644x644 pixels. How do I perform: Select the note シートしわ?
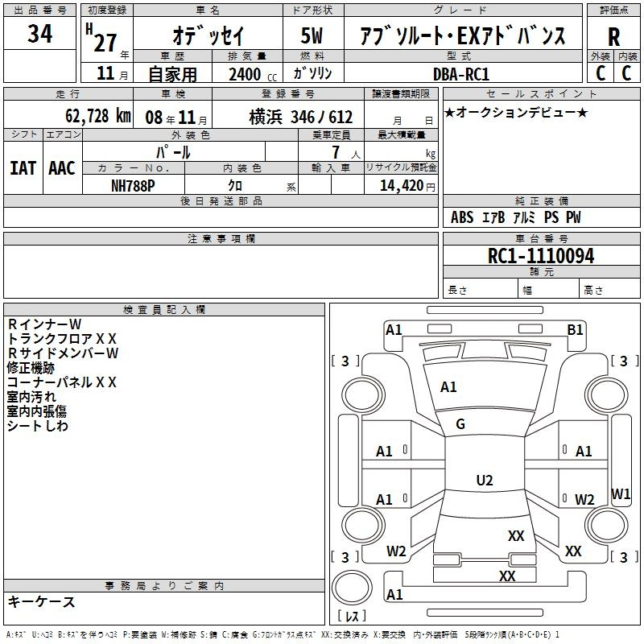[x=37, y=426]
